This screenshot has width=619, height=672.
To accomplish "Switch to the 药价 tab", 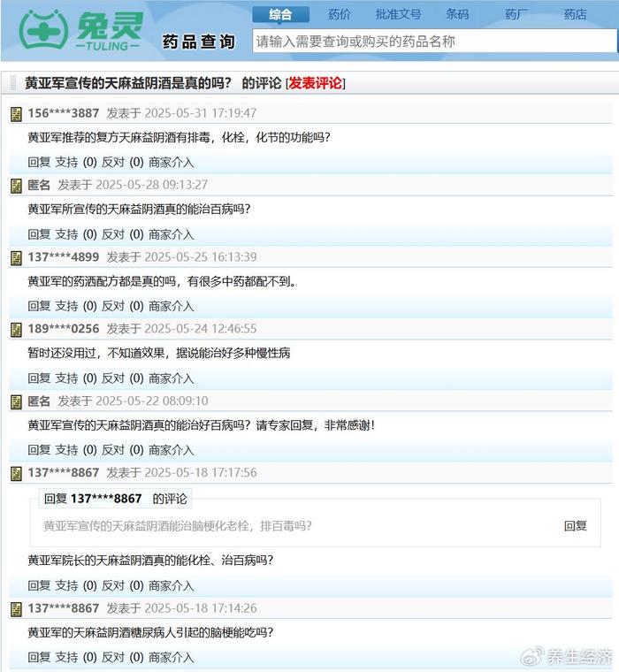I will pos(339,14).
